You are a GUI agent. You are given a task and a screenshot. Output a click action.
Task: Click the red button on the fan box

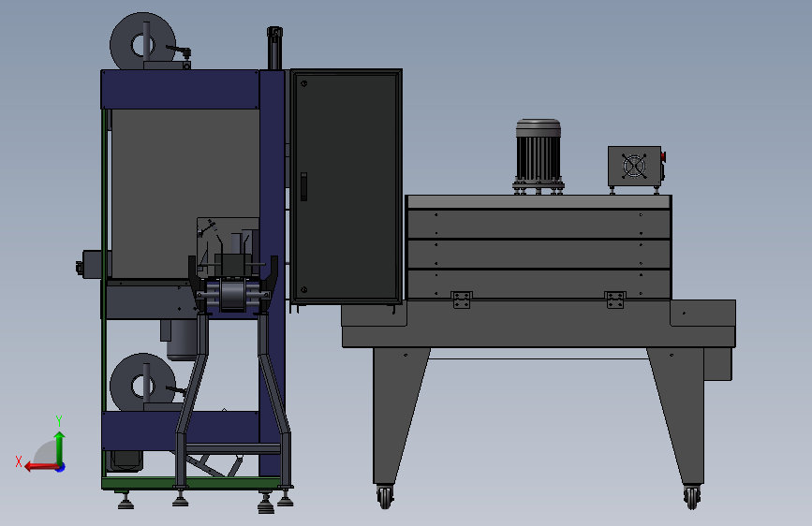pos(663,157)
